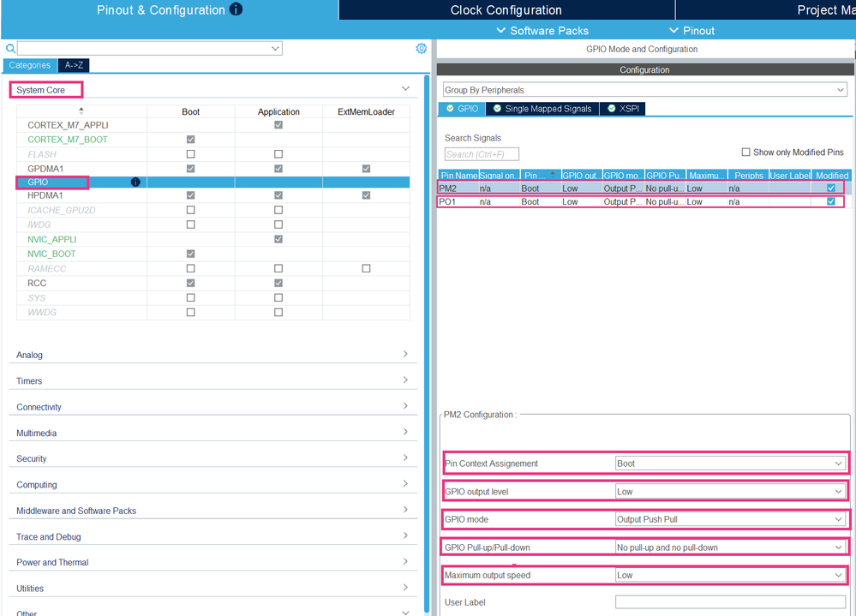Open the Software Packs menu

click(x=542, y=31)
